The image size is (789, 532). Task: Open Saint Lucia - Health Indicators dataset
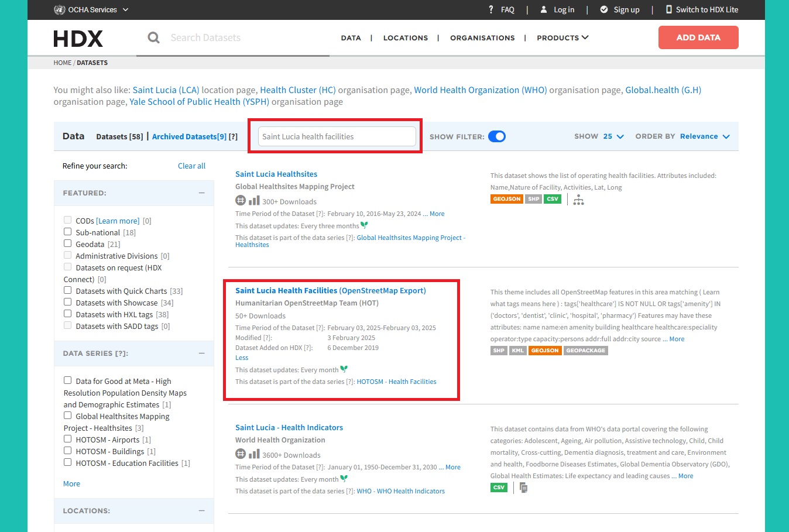point(289,427)
